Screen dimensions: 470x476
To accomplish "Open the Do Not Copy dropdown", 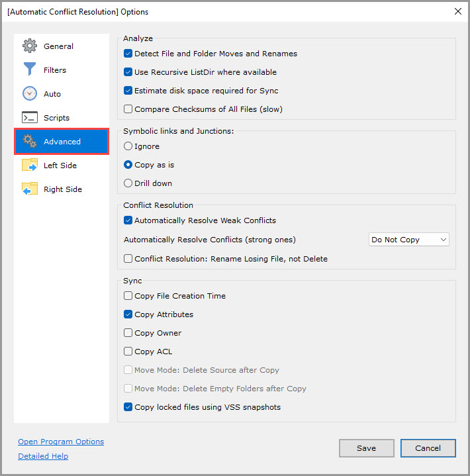I will click(408, 240).
